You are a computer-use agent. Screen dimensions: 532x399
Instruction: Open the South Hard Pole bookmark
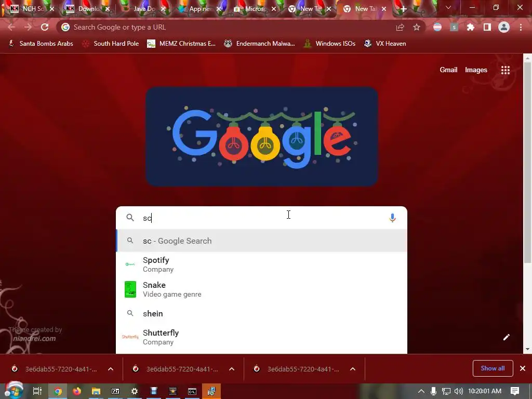coord(111,44)
